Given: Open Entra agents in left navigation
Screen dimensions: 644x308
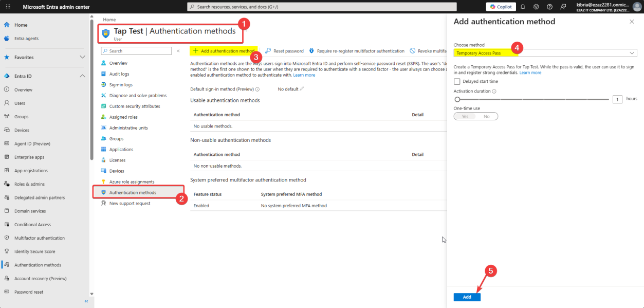Looking at the screenshot, I should coord(26,39).
